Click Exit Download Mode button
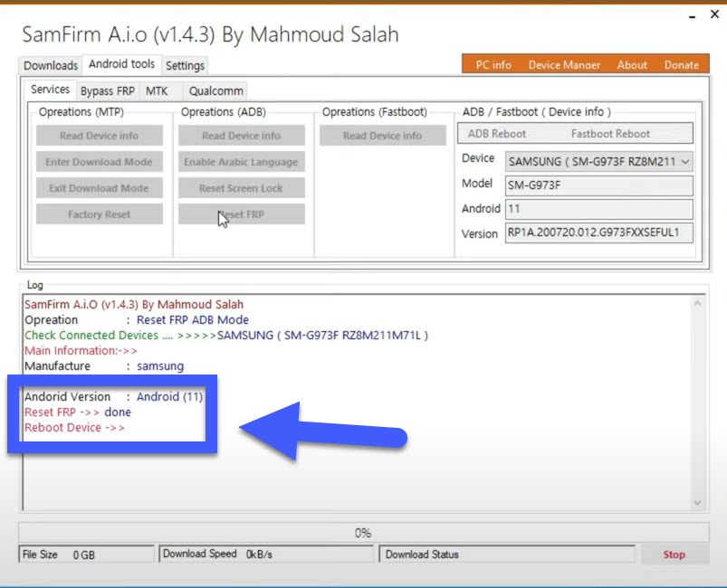 [100, 188]
